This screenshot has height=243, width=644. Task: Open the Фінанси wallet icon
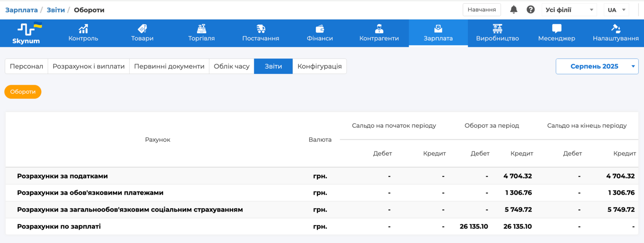point(320,29)
